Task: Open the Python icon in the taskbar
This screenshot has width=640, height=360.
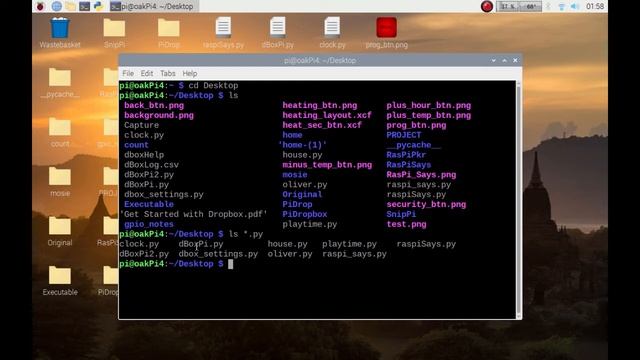Action: (98, 6)
